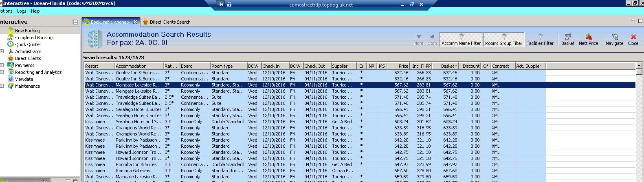Click the Administrator running man icon
Image resolution: width=644 pixels, height=182 pixels.
[x=11, y=51]
